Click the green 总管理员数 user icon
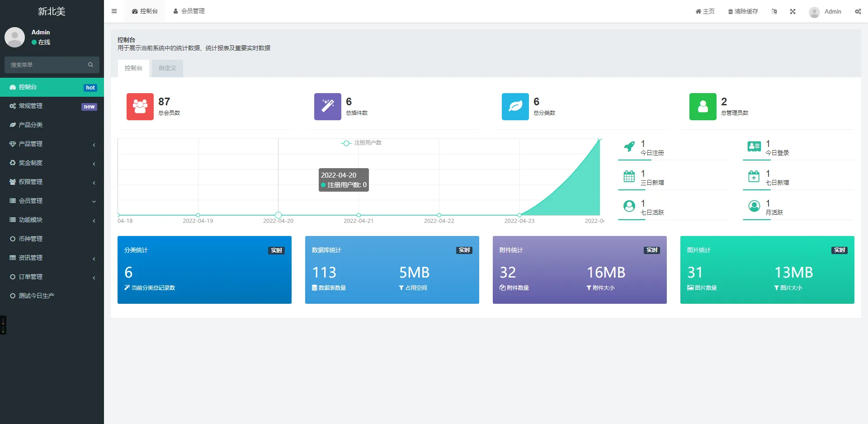The width and height of the screenshot is (868, 424). tap(703, 107)
